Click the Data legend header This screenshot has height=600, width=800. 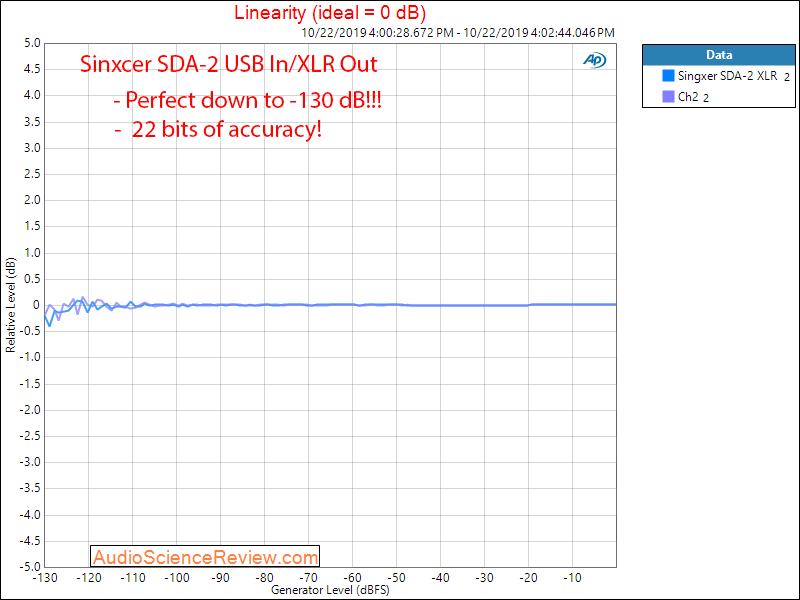point(718,55)
